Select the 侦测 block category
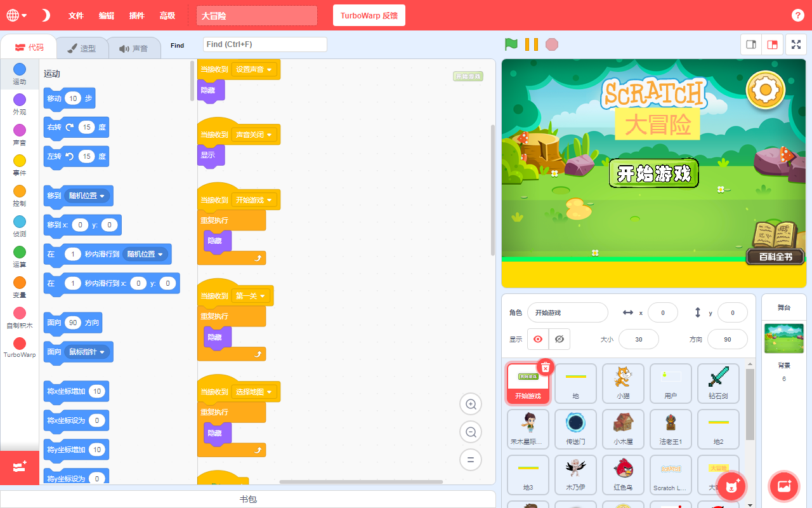 (x=20, y=226)
